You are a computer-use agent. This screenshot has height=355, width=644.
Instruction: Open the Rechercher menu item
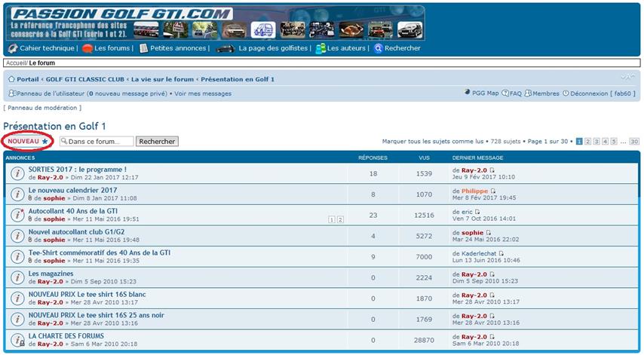point(403,48)
